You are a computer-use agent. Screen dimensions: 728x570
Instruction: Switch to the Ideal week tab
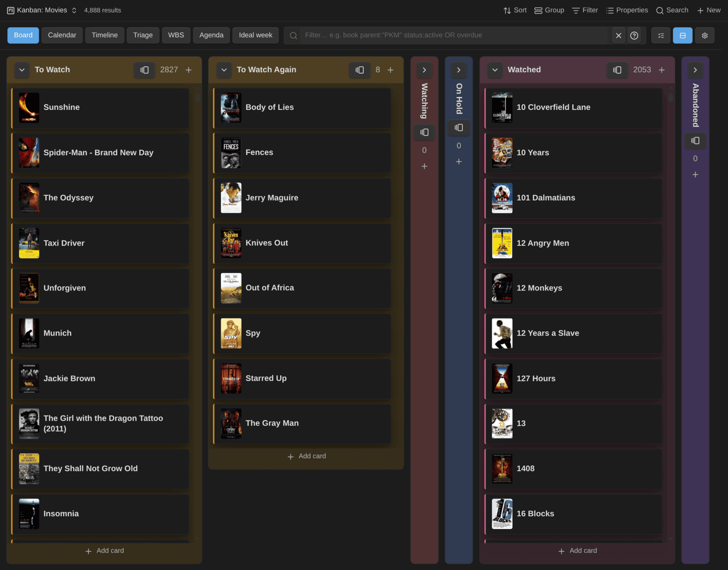[x=256, y=35]
